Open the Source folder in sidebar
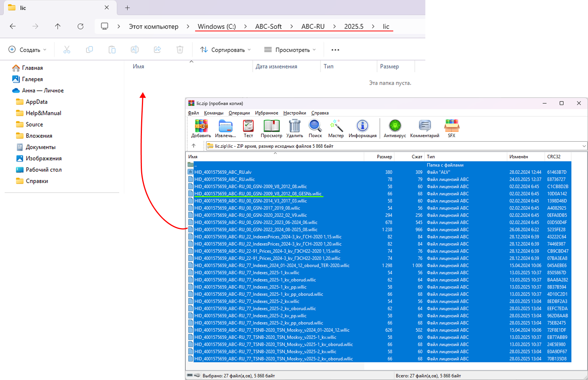588x380 pixels. (29, 125)
